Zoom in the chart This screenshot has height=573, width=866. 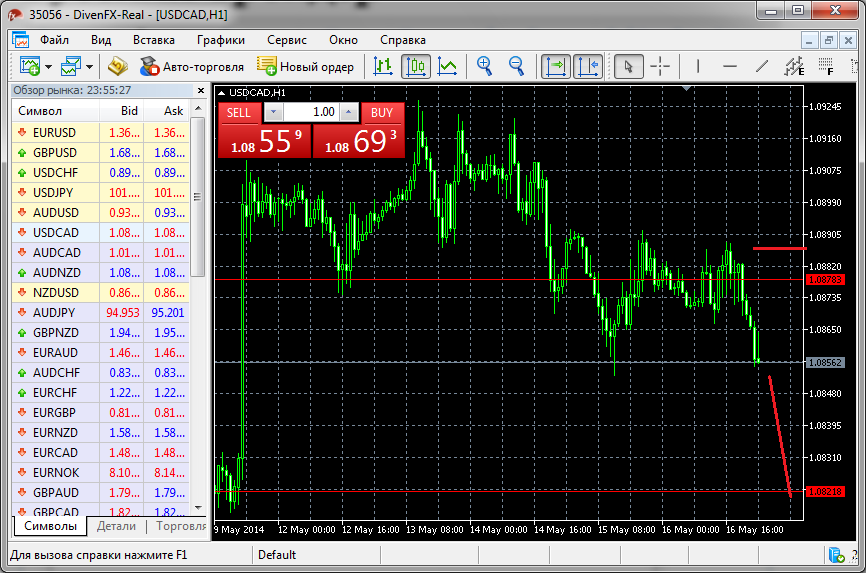pyautogui.click(x=484, y=66)
